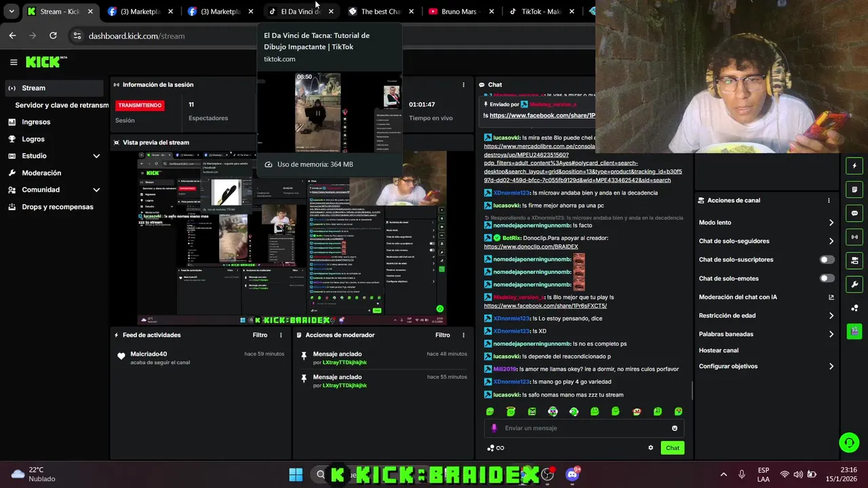Open the weather widget showing 22°C Nublado
This screenshot has width=868, height=488.
[x=33, y=474]
